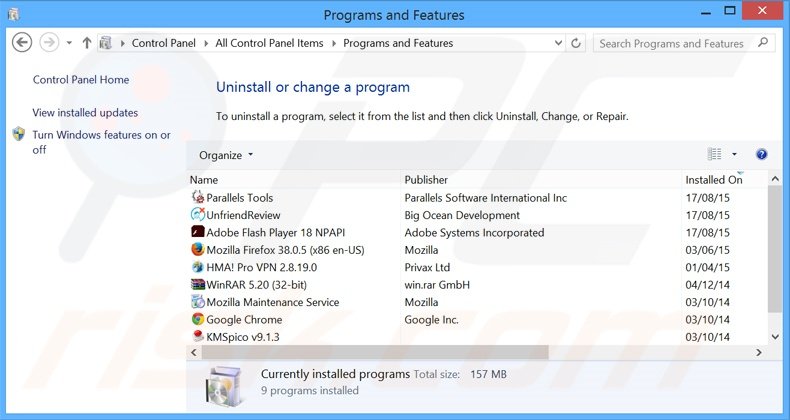The height and width of the screenshot is (420, 790).
Task: Select KMSpico v9.1.3 text
Action: coord(243,337)
